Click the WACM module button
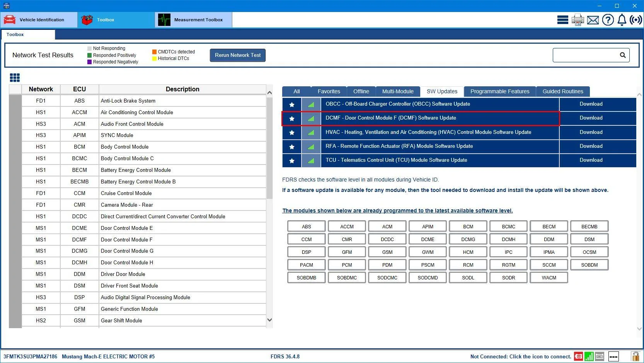The width and height of the screenshot is (644, 363). point(549,278)
